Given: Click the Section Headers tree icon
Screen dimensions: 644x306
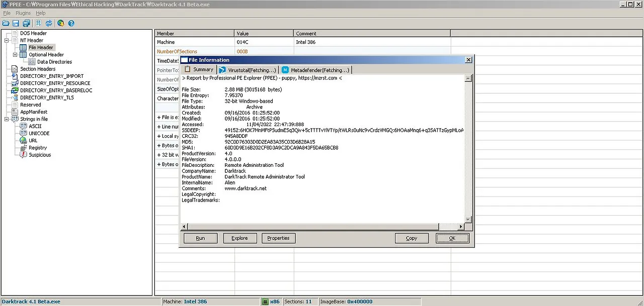Looking at the screenshot, I should (x=15, y=69).
